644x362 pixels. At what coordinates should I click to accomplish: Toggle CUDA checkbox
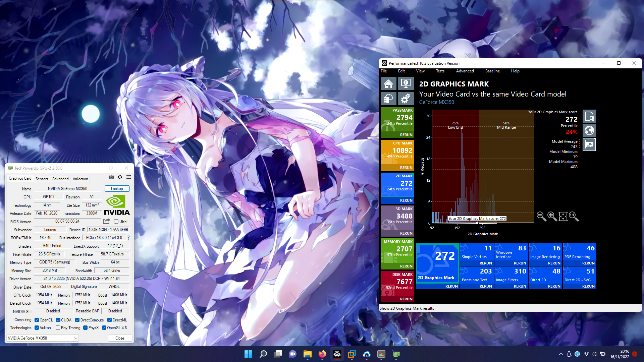click(58, 320)
